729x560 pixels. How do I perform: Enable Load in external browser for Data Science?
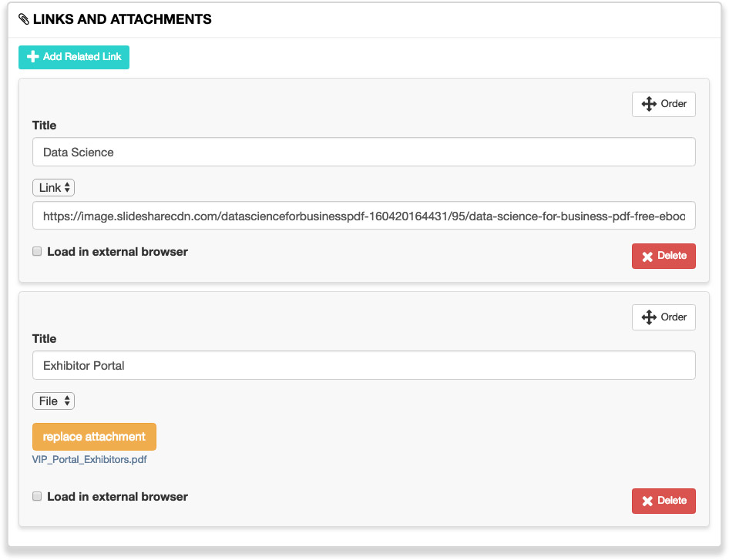(37, 251)
